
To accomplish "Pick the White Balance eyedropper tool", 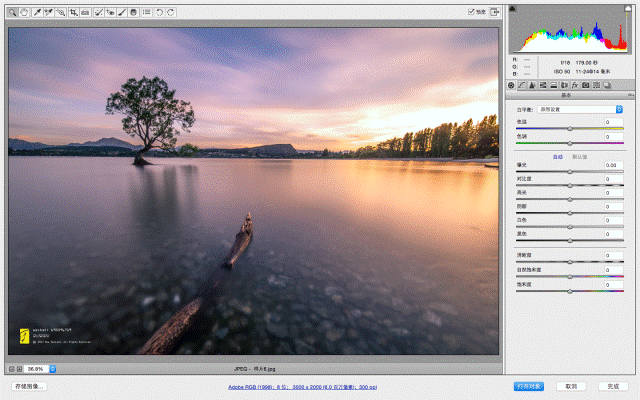I will (37, 12).
